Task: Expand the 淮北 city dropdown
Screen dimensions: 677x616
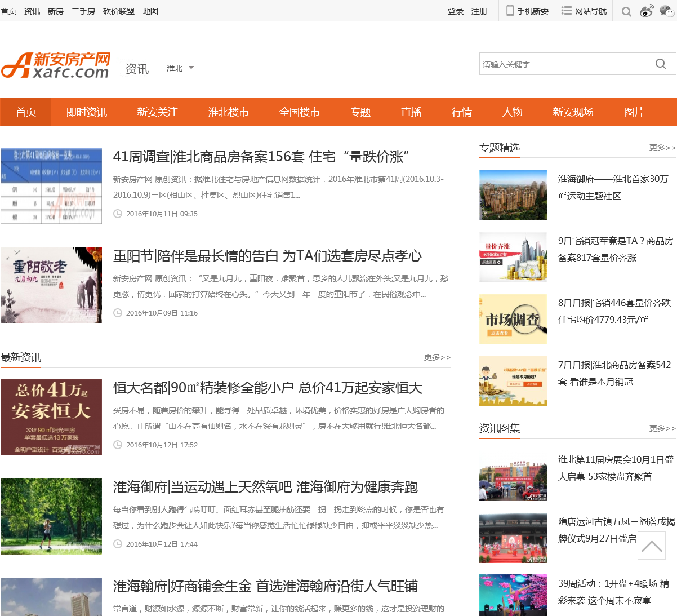Action: (x=180, y=68)
